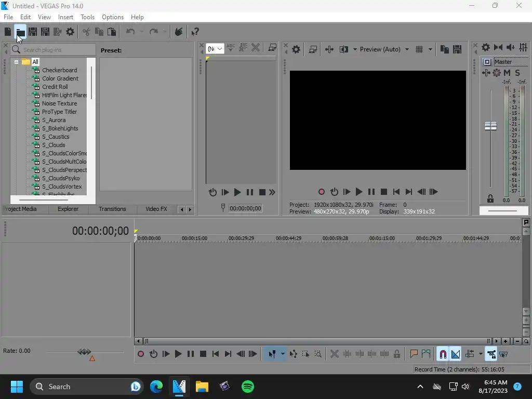Copy selection with toolbar Copy icon
532x399 pixels.
click(x=99, y=32)
